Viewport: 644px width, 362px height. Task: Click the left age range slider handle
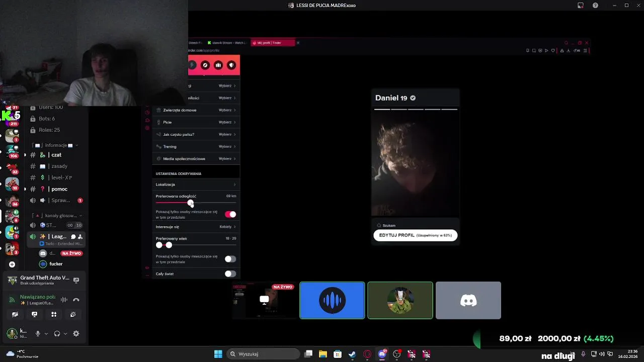point(159,245)
